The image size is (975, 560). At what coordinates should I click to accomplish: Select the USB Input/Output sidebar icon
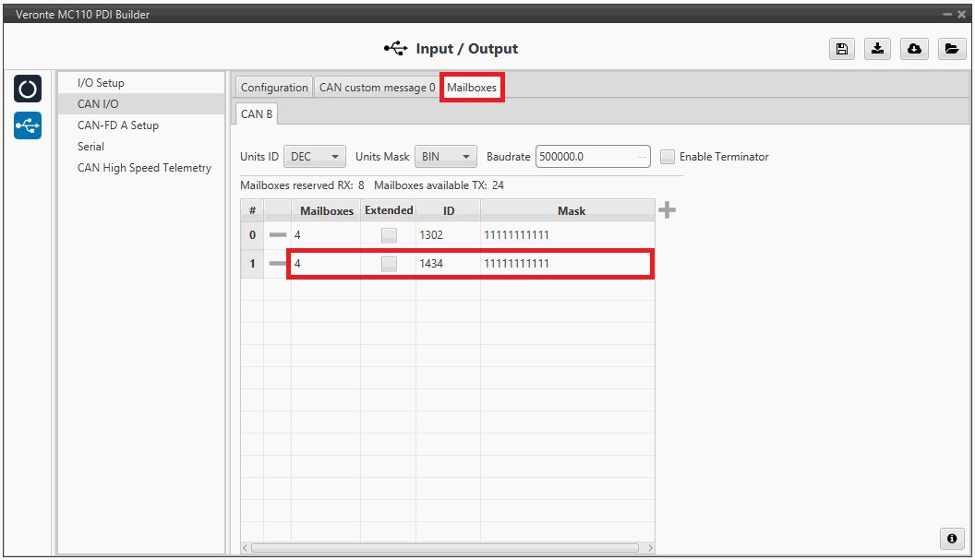click(28, 125)
